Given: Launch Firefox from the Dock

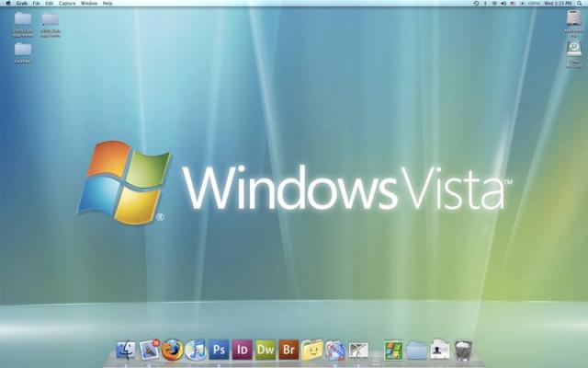Looking at the screenshot, I should (172, 350).
